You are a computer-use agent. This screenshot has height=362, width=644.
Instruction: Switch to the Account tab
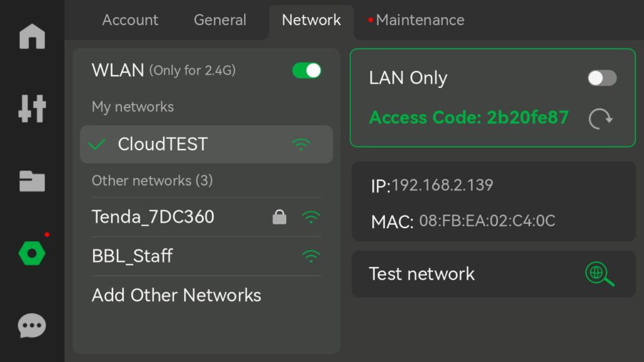130,20
